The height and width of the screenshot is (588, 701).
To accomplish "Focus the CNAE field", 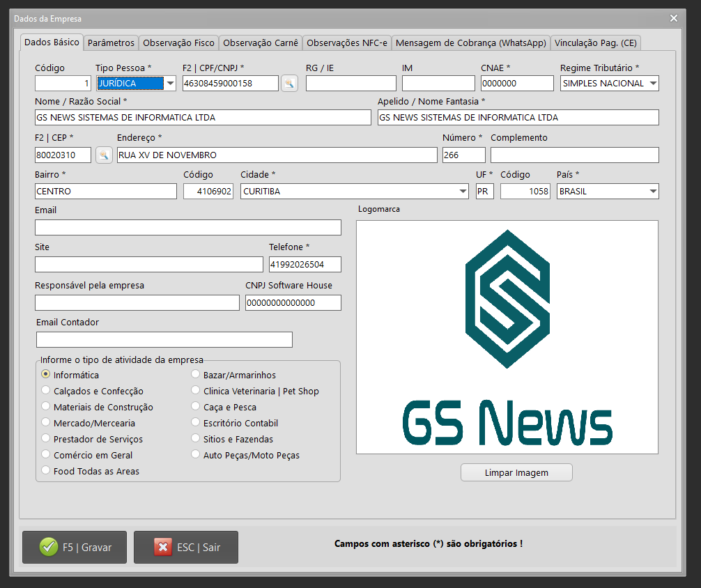I will point(517,83).
